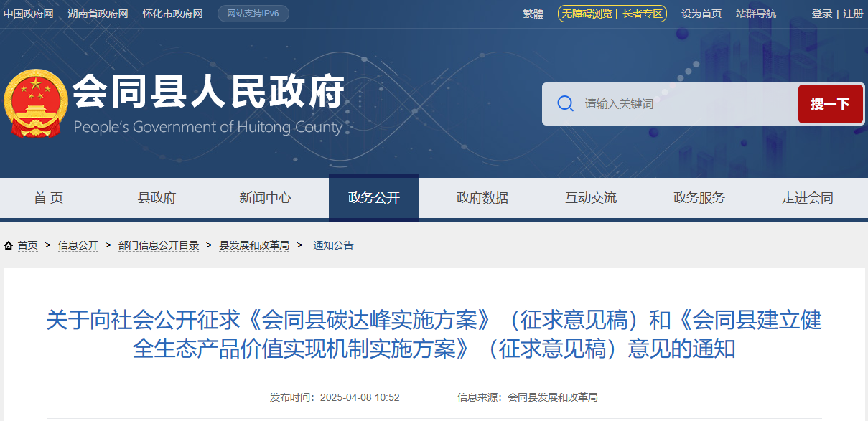Open the 县政府 menu item

[157, 198]
